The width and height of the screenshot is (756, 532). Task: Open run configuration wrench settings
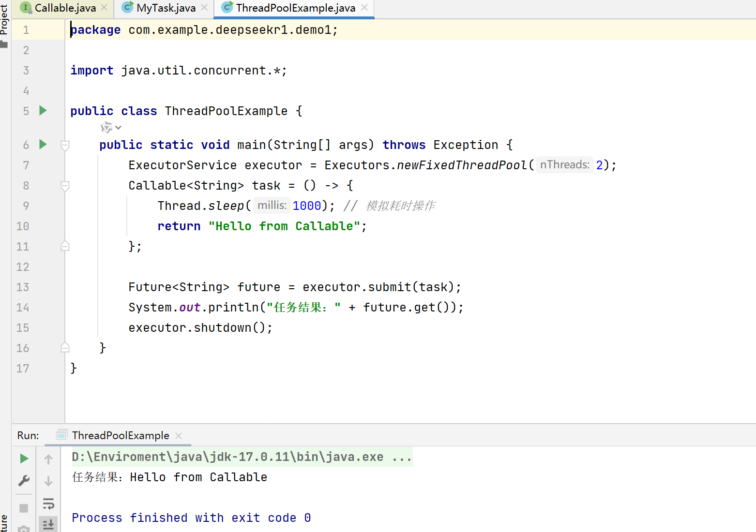pyautogui.click(x=24, y=481)
